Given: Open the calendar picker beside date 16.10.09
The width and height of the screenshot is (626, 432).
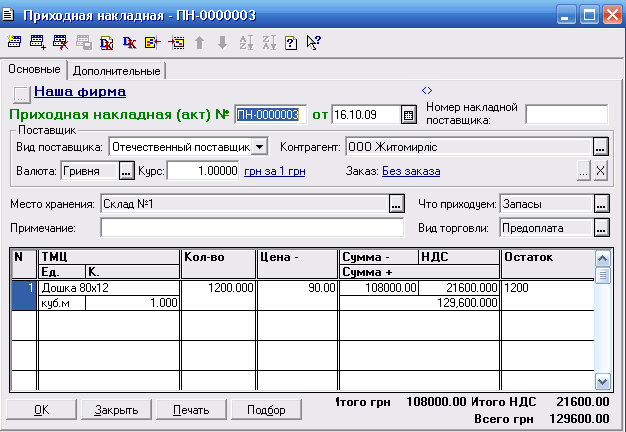Looking at the screenshot, I should 408,114.
